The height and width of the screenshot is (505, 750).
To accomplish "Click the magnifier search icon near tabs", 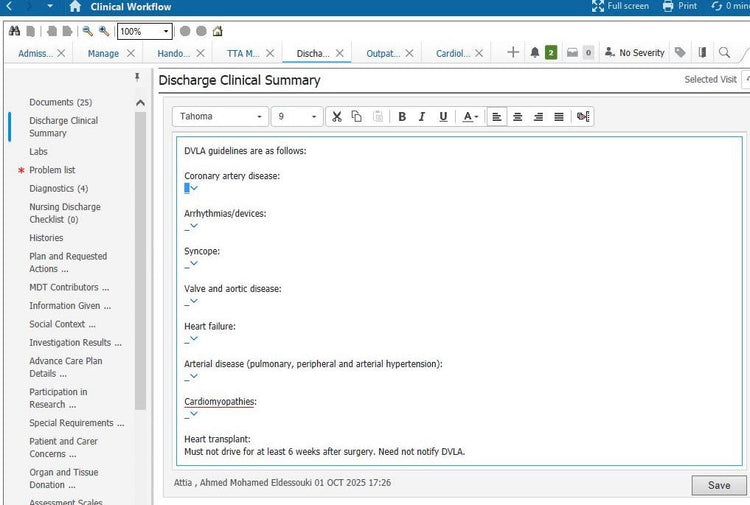I will pyautogui.click(x=724, y=53).
